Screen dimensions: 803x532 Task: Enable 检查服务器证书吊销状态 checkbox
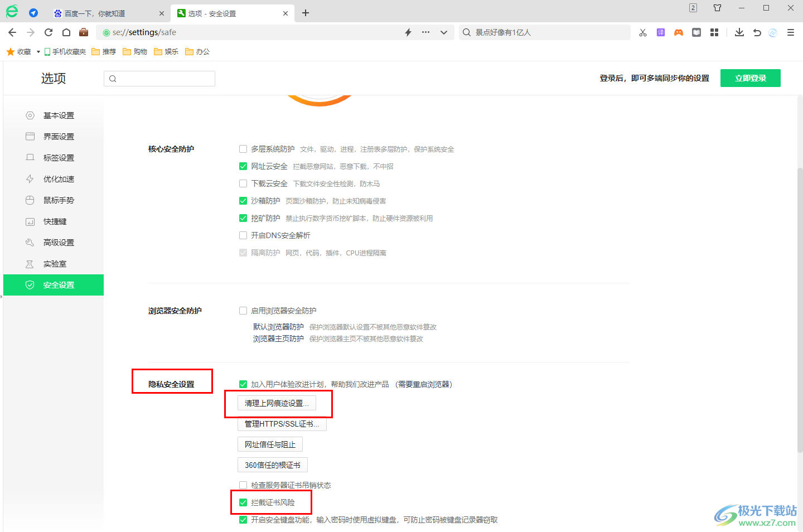click(x=243, y=485)
